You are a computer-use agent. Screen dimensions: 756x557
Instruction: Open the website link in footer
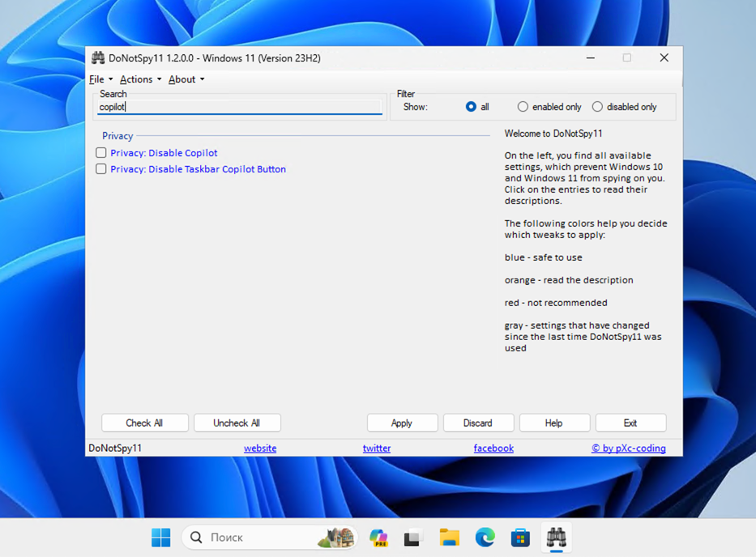point(260,449)
